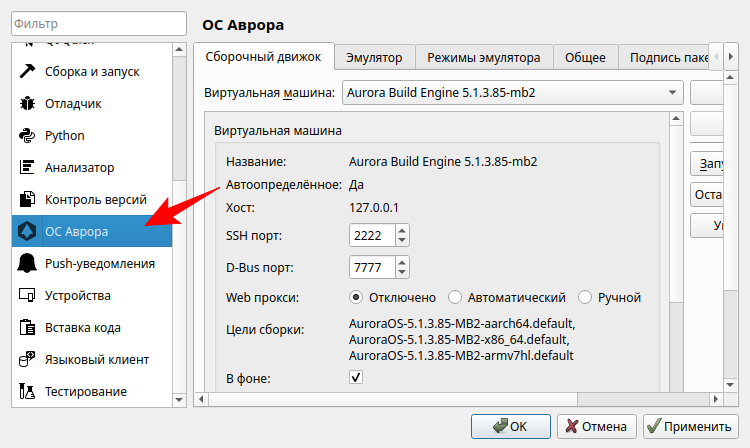Click the Устройства monitor icon

27,295
